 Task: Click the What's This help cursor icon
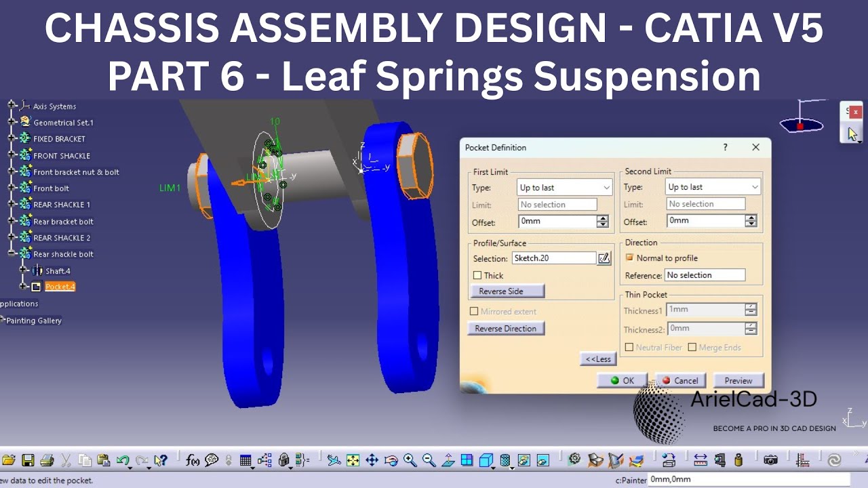(161, 460)
